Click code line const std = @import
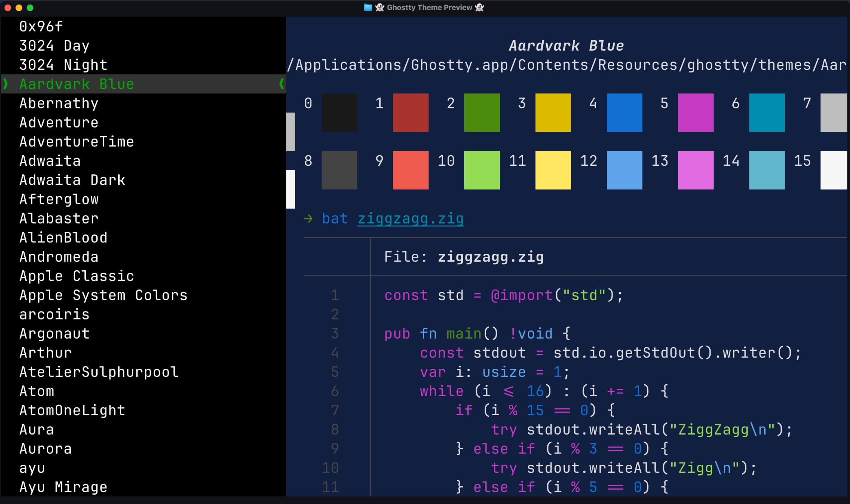The height and width of the screenshot is (504, 850). (x=503, y=295)
